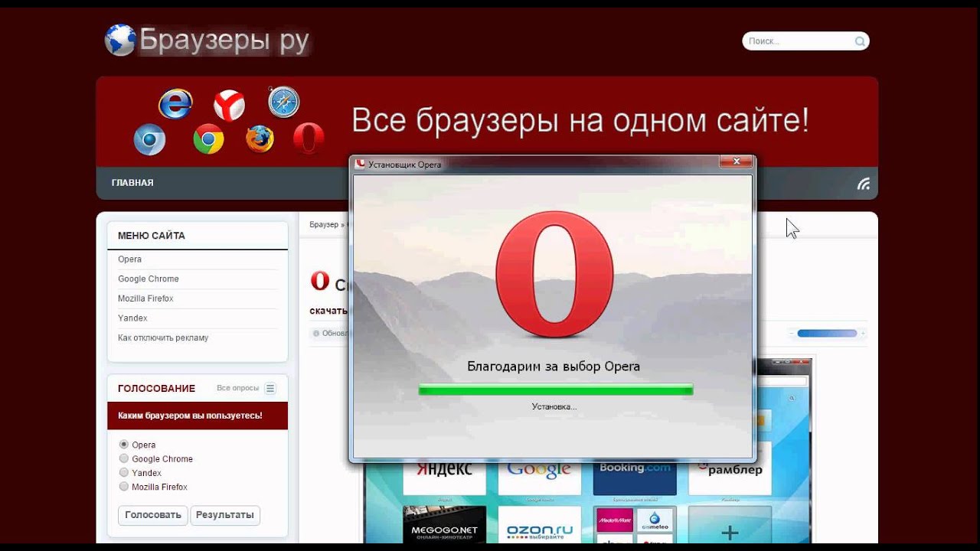Click the Safari compass icon in banner

283,102
